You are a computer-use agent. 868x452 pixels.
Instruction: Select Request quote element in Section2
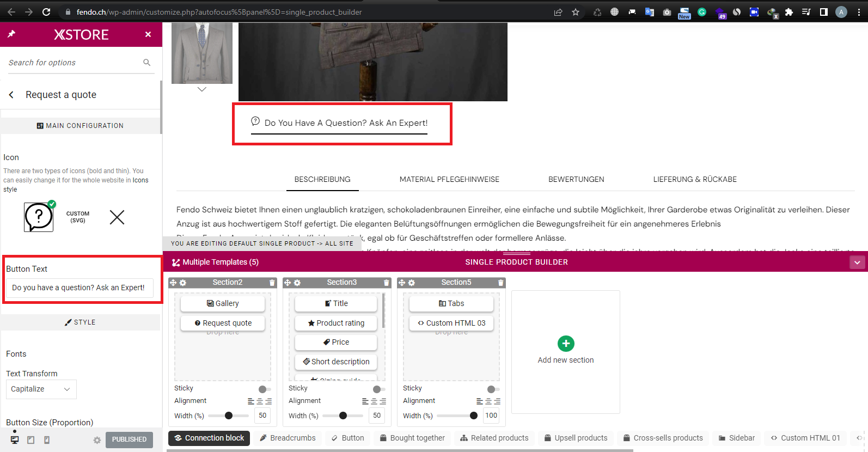[223, 323]
